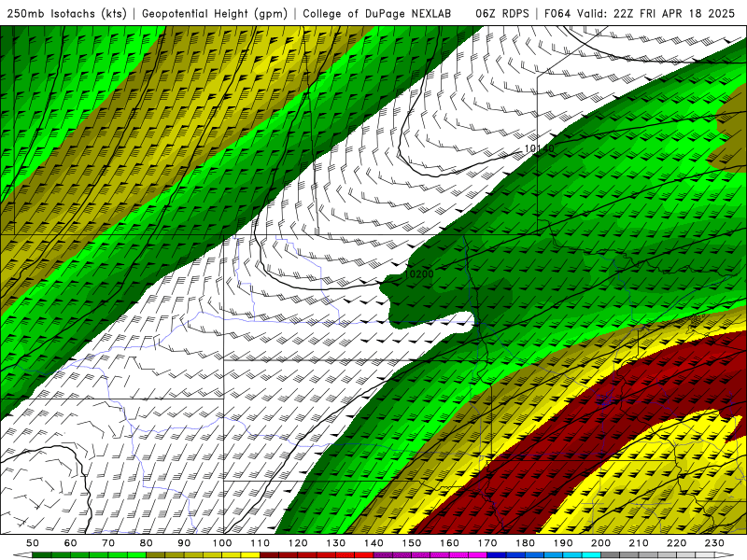Click the 10200 height contour label

point(418,274)
